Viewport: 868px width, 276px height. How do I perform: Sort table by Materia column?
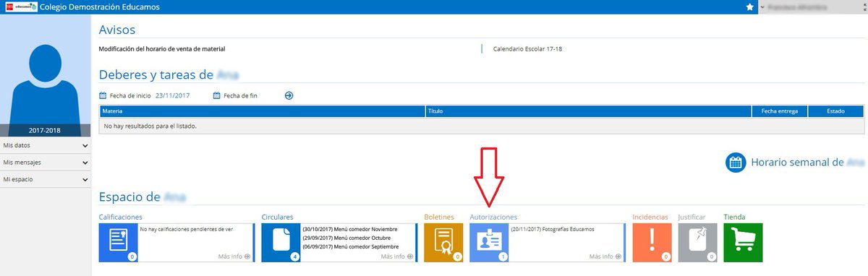(262, 111)
